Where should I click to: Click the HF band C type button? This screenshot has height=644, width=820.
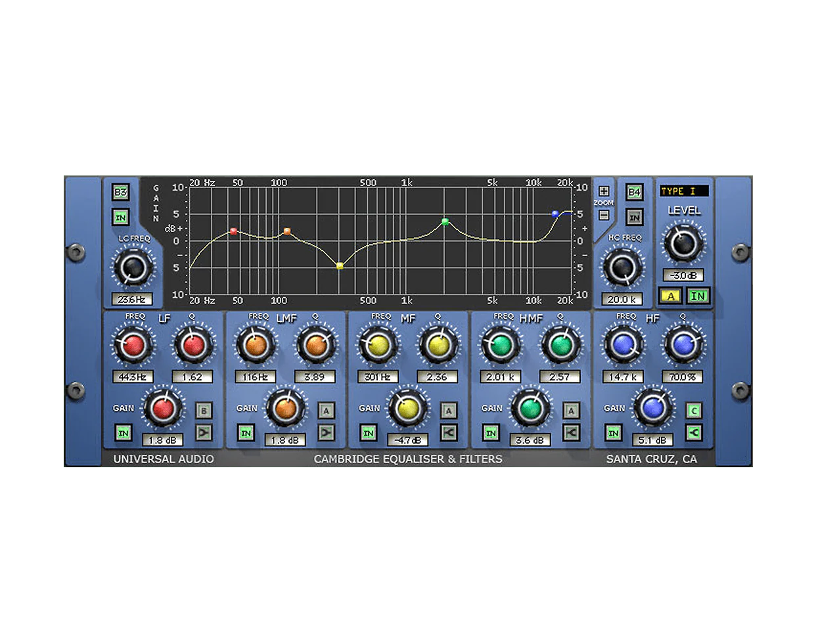point(694,411)
